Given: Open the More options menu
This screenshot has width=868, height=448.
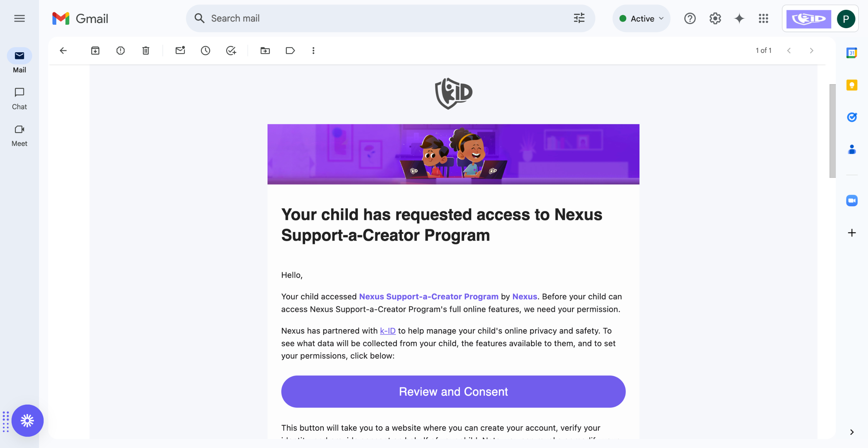Looking at the screenshot, I should 313,51.
